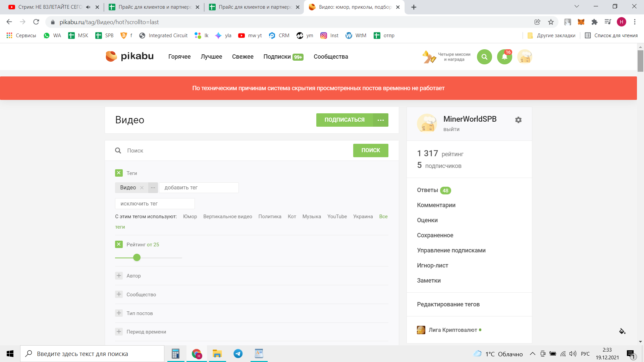
Task: Disable the Рейтинг filter checkbox
Action: coord(119,244)
